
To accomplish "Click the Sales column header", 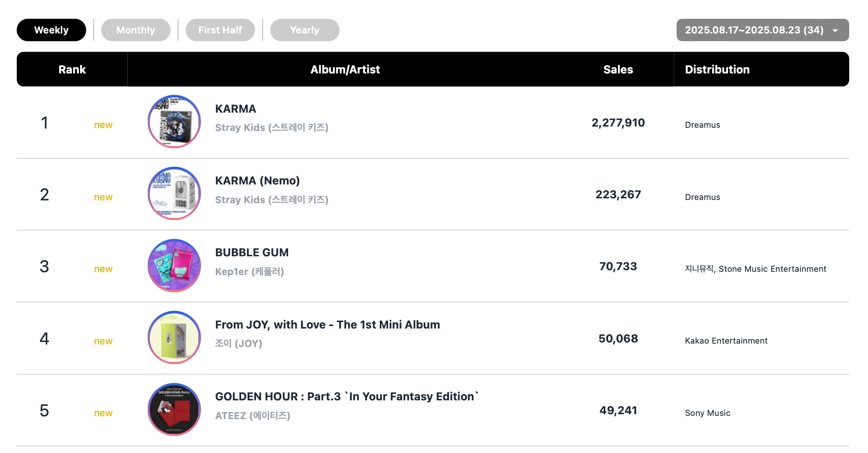I will [618, 69].
